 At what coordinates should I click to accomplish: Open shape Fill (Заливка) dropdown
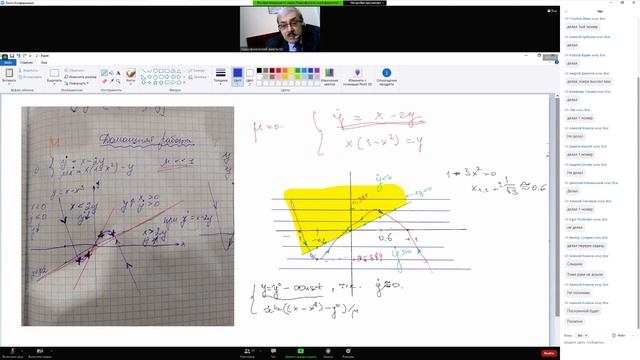tap(198, 77)
